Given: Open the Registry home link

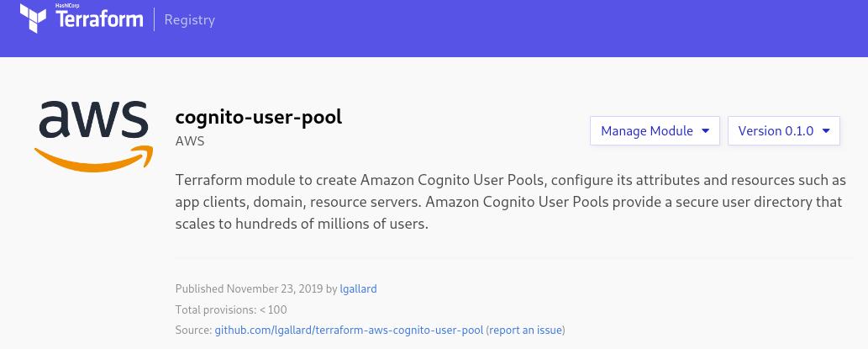Looking at the screenshot, I should pyautogui.click(x=189, y=20).
